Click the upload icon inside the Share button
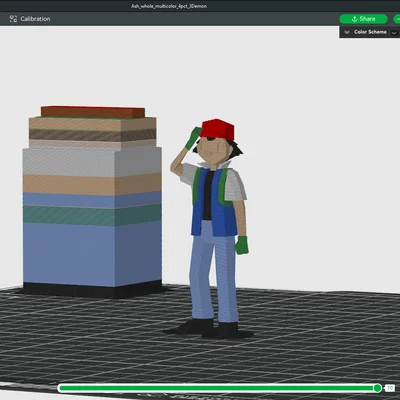Viewport: 400px width, 400px height. pos(355,19)
